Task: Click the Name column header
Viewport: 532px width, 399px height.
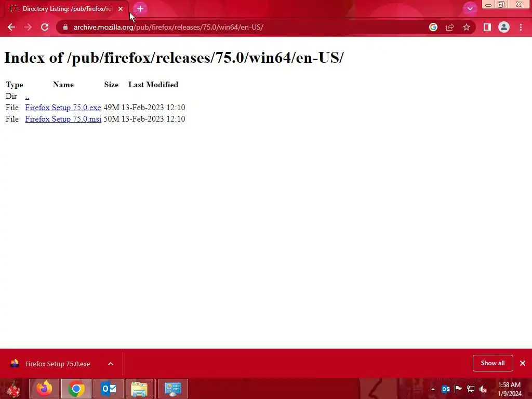Action: click(63, 85)
